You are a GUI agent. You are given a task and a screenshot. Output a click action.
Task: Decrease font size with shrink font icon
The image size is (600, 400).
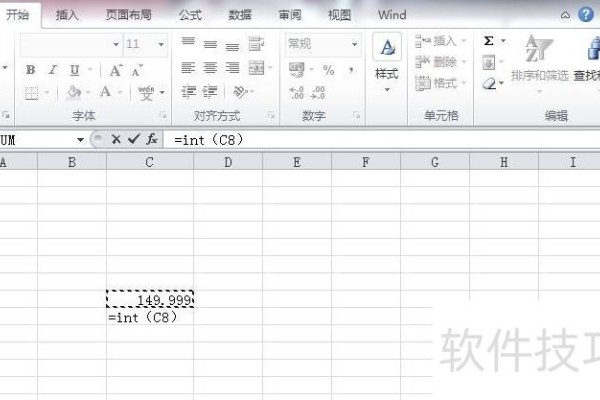(x=137, y=70)
